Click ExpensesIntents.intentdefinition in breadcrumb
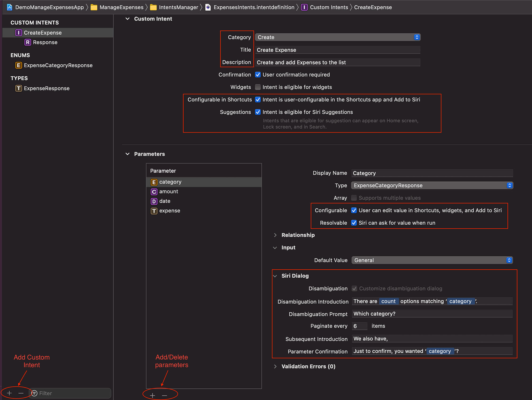This screenshot has width=532, height=400. 254,7
